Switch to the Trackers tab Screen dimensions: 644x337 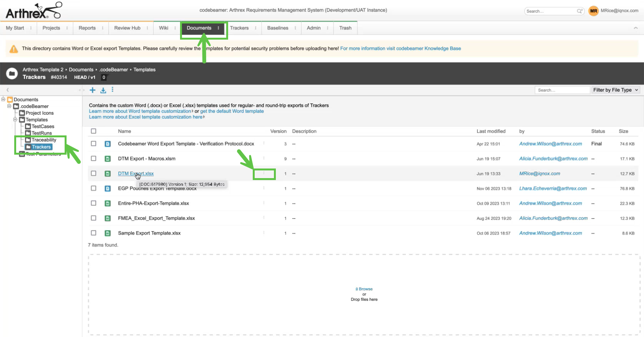(239, 28)
